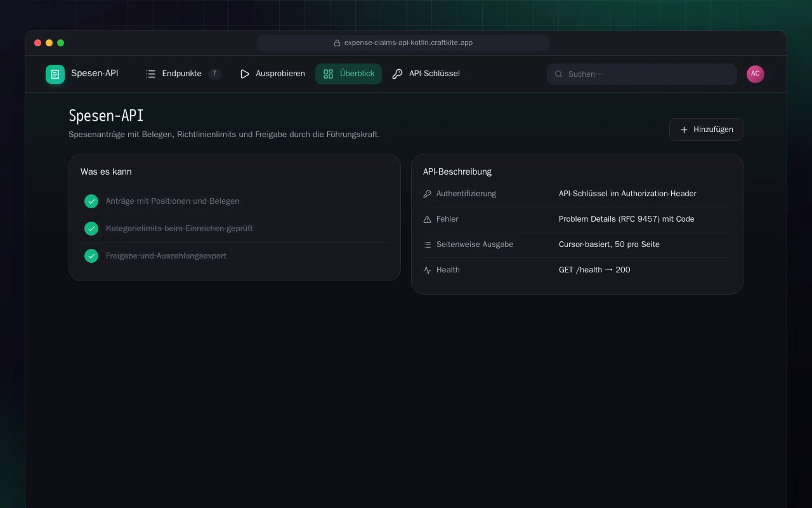Click the 'Spesen-API' page heading

click(x=106, y=116)
